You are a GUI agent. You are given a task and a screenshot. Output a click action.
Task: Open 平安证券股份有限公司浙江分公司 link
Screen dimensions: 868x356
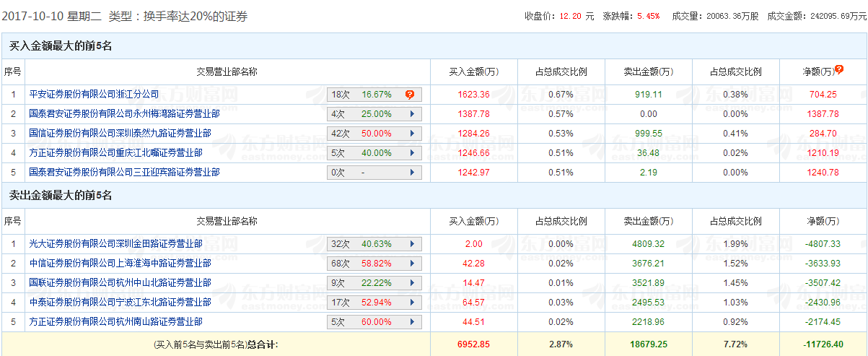94,94
